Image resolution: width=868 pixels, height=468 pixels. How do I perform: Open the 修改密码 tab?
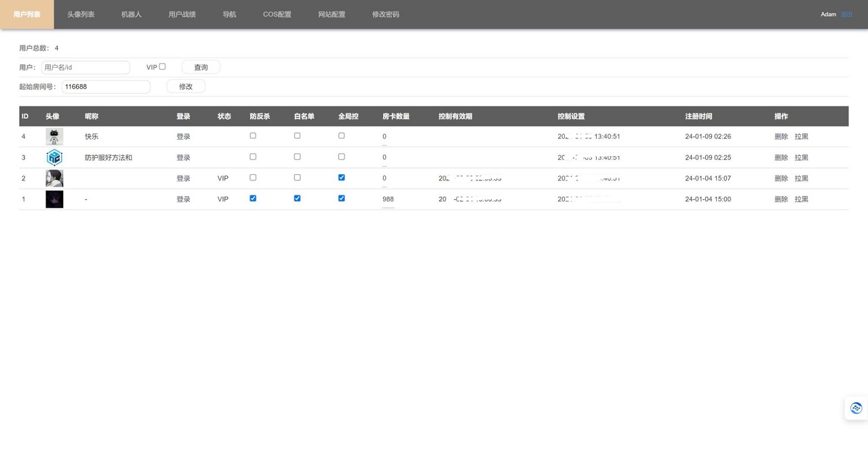385,14
